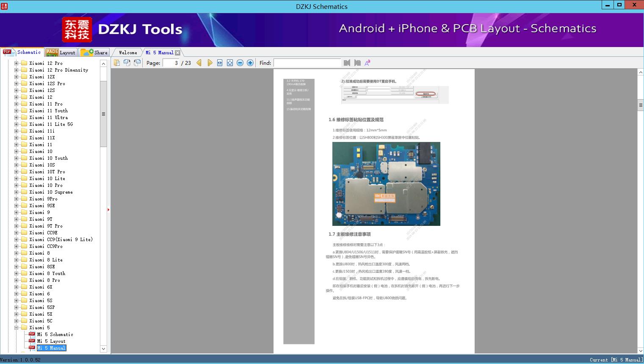Select Xiaomi 12S Pro folder

point(47,83)
